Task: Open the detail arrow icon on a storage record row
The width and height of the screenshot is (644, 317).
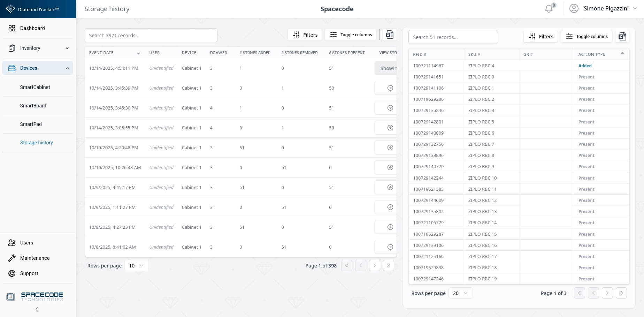Action: 390,88
